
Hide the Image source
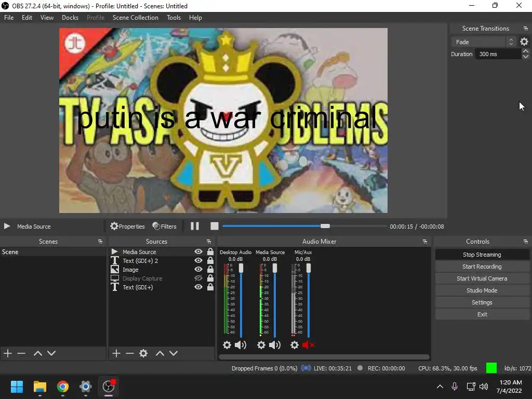[198, 270]
